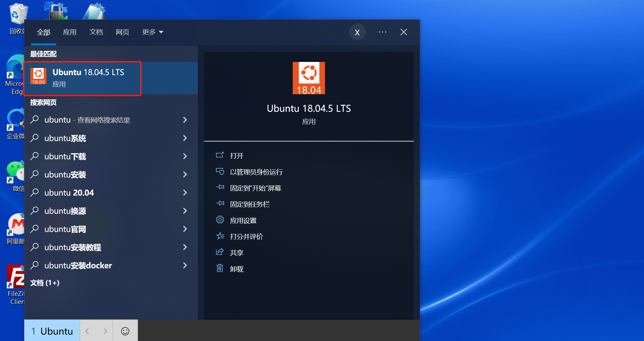644x341 pixels.
Task: Expand arrow for ubuntu安装docker suggestion
Action: point(185,265)
